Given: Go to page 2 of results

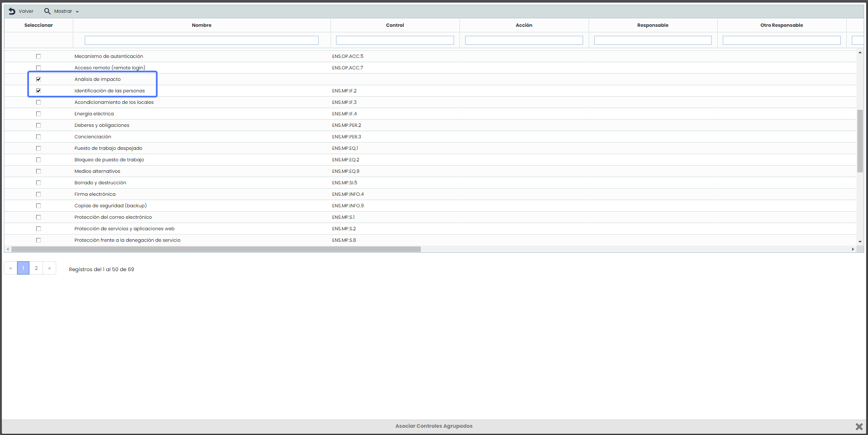Looking at the screenshot, I should tap(36, 268).
